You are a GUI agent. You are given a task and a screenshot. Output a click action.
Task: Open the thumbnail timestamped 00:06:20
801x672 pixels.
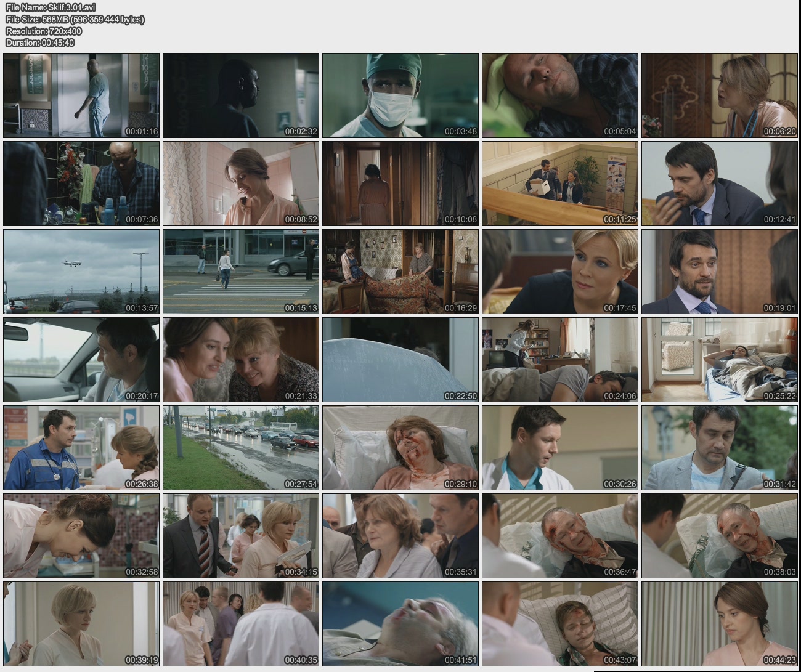tap(719, 95)
